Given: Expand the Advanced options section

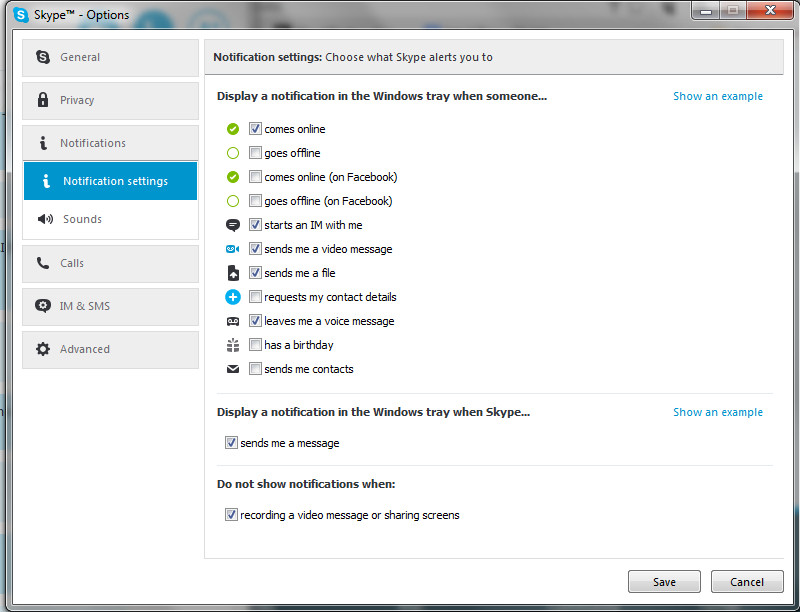Looking at the screenshot, I should coord(110,349).
